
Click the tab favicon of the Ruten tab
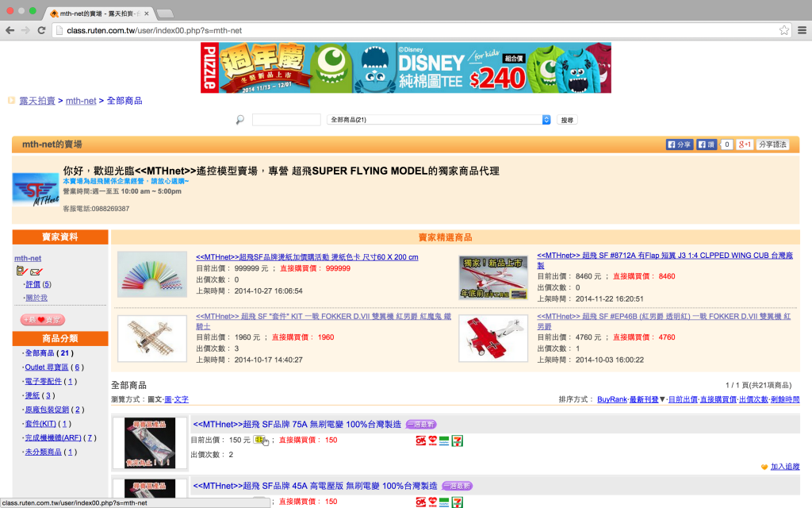coord(54,13)
